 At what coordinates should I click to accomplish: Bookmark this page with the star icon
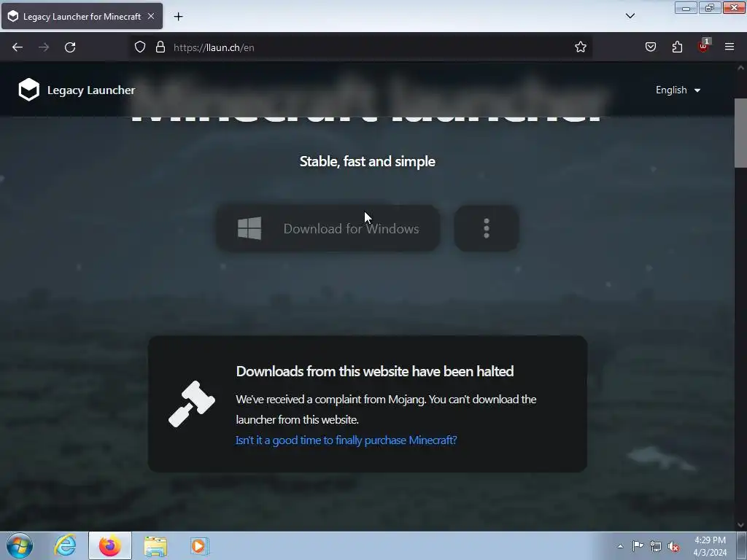pos(580,47)
